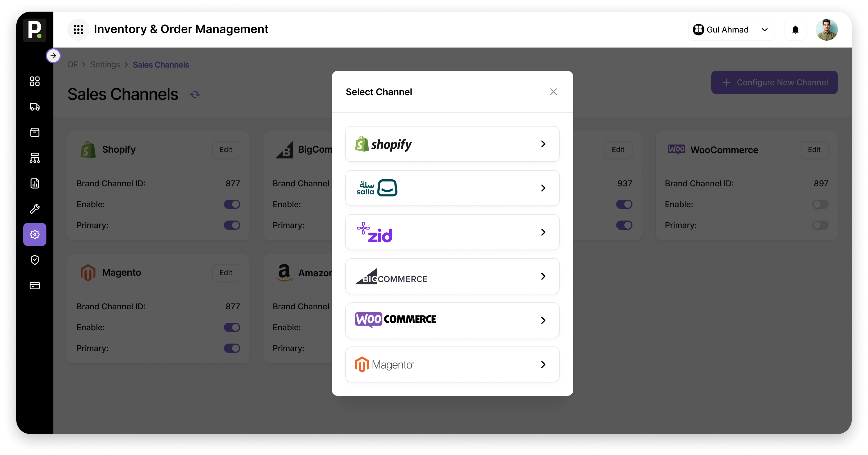Click Shopify bag icon on Shopify card
Viewport: 868px width, 455px height.
pyautogui.click(x=88, y=149)
